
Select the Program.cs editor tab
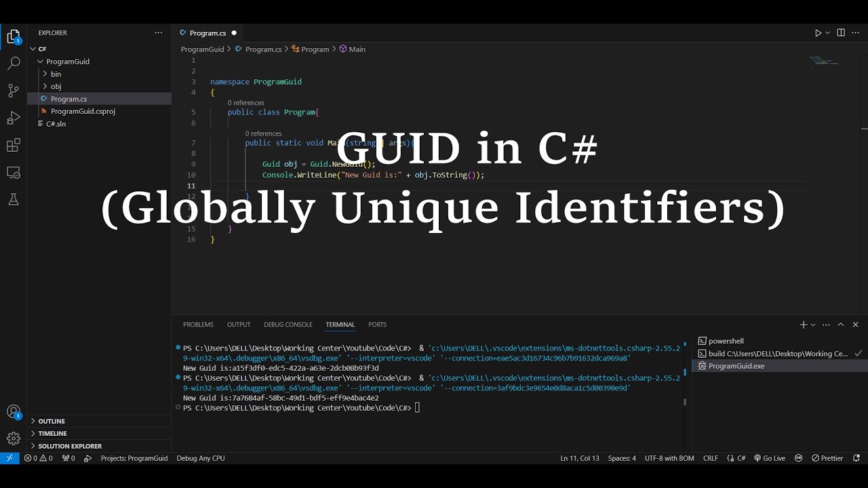208,33
